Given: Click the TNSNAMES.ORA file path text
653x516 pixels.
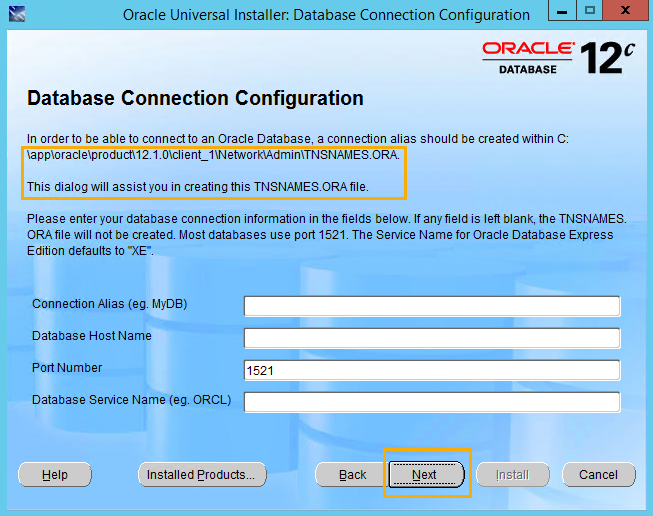Looking at the screenshot, I should click(x=213, y=155).
